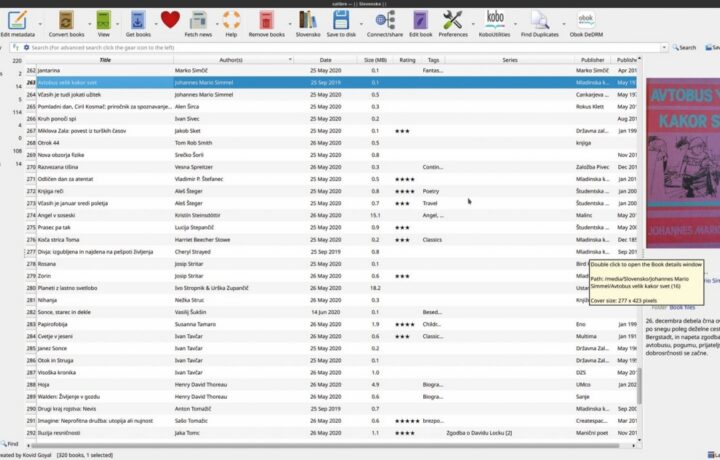The image size is (720, 460).
Task: Sort by the Size (MB) column header
Action: pos(375,60)
